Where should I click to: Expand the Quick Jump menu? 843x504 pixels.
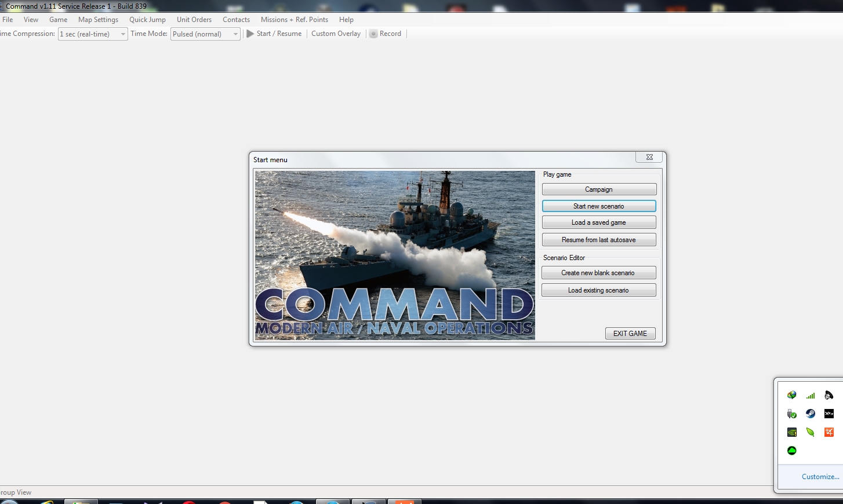pyautogui.click(x=147, y=19)
